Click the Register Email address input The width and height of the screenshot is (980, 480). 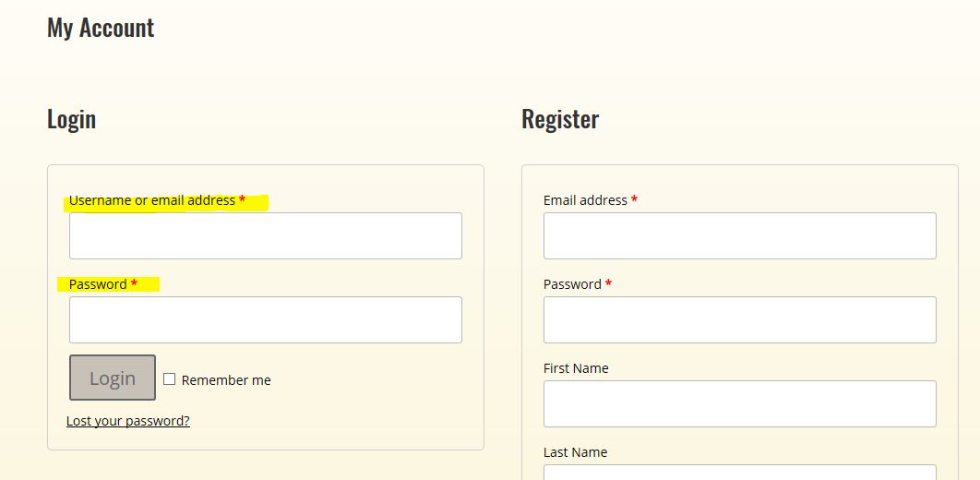(x=739, y=236)
